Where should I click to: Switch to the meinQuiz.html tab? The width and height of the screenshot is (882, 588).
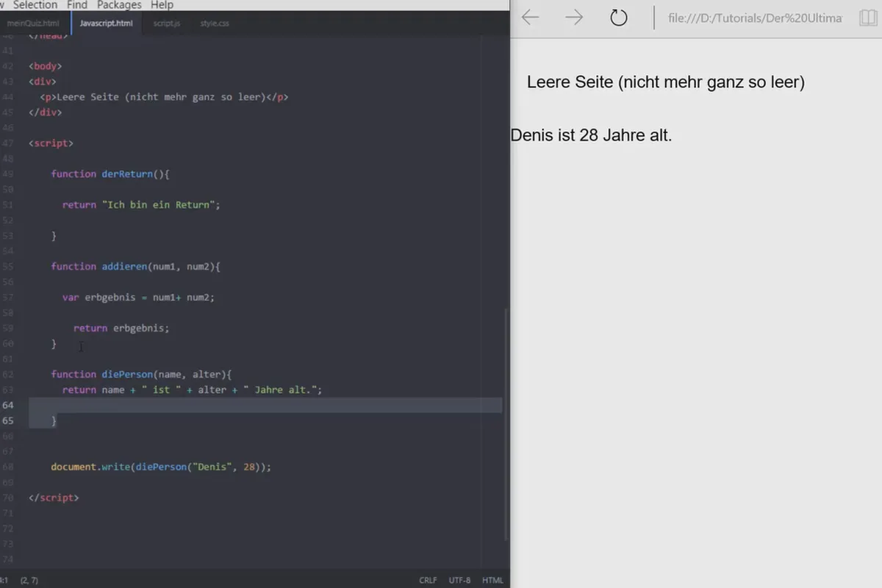(x=33, y=24)
